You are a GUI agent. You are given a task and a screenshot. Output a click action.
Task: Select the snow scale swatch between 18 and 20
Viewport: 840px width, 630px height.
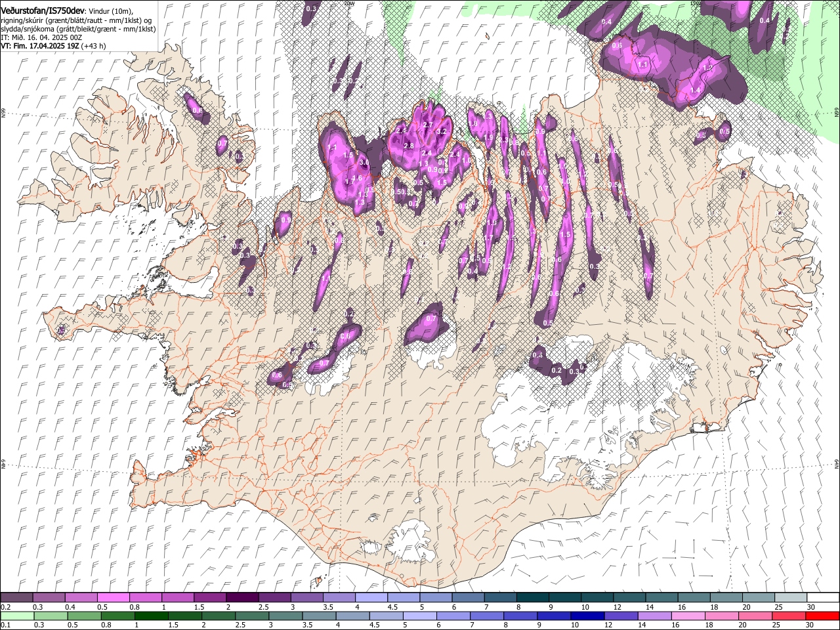click(724, 597)
